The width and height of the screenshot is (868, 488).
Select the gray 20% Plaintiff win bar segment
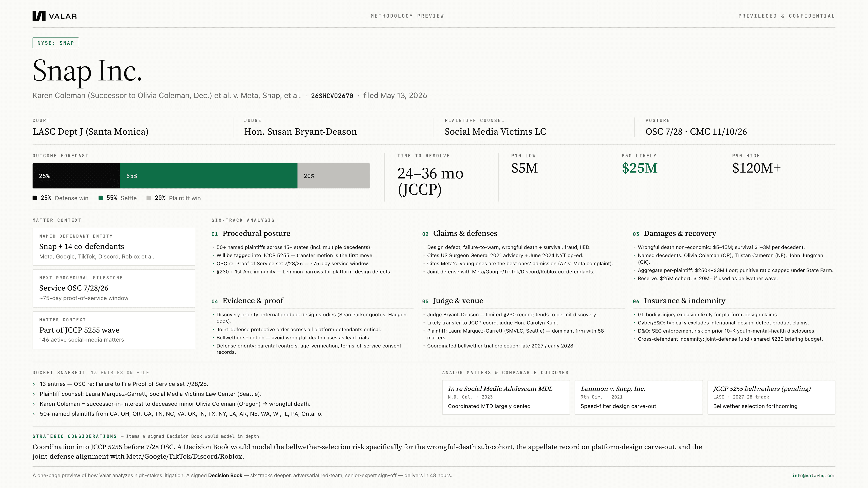pos(334,176)
